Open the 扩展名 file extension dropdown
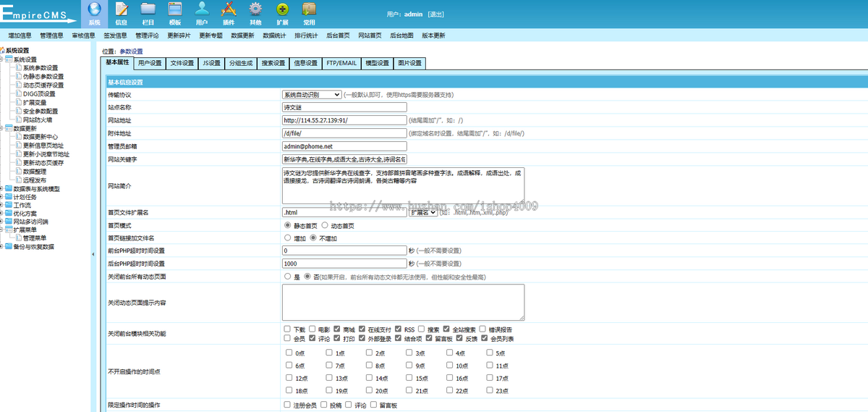This screenshot has height=412, width=868. pos(423,212)
